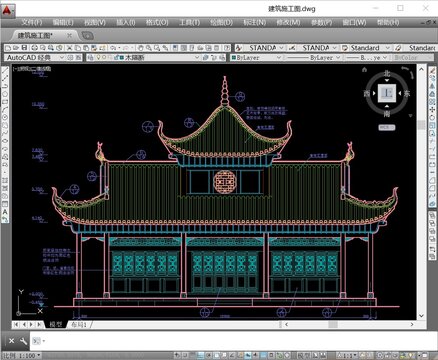Toggle layer lock padlock icon
The width and height of the screenshot is (438, 360).
pyautogui.click(x=116, y=57)
